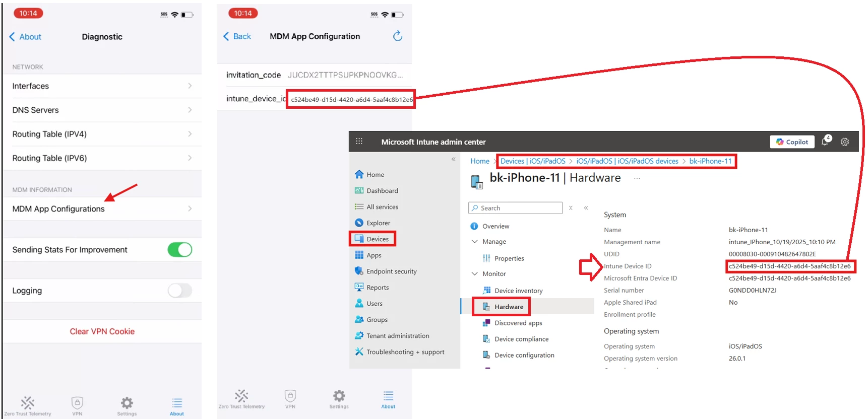Open Routing Table (IPV6) row
868x419 pixels.
pyautogui.click(x=102, y=158)
